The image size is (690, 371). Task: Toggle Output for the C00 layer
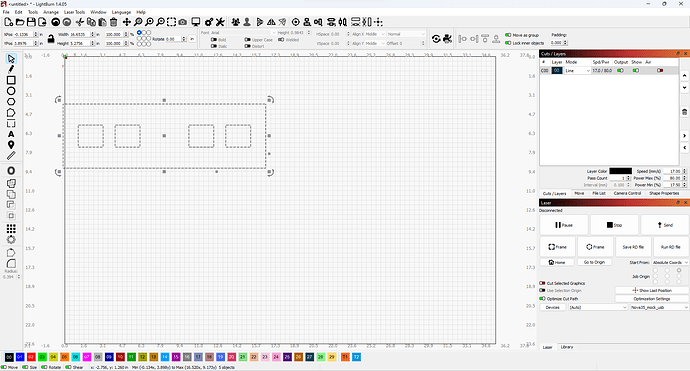pos(620,70)
